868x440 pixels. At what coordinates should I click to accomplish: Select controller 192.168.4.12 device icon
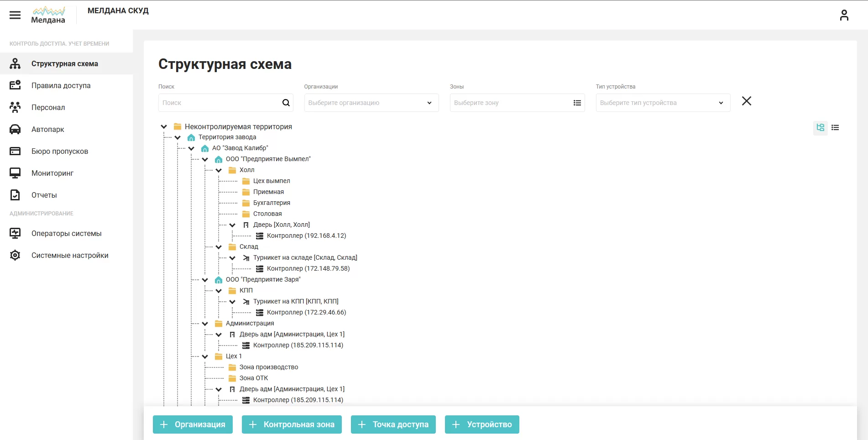point(259,236)
